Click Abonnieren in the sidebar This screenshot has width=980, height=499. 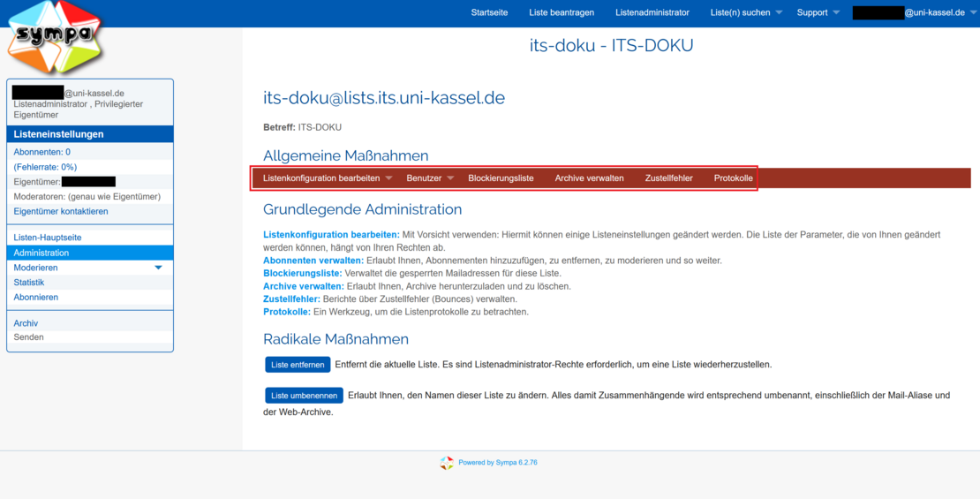click(x=35, y=297)
